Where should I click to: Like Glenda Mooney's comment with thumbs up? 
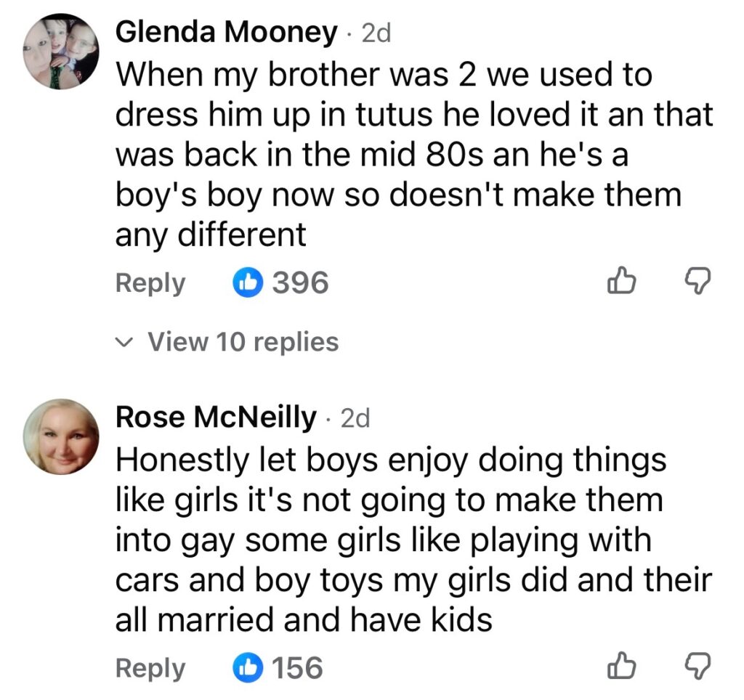pyautogui.click(x=621, y=282)
